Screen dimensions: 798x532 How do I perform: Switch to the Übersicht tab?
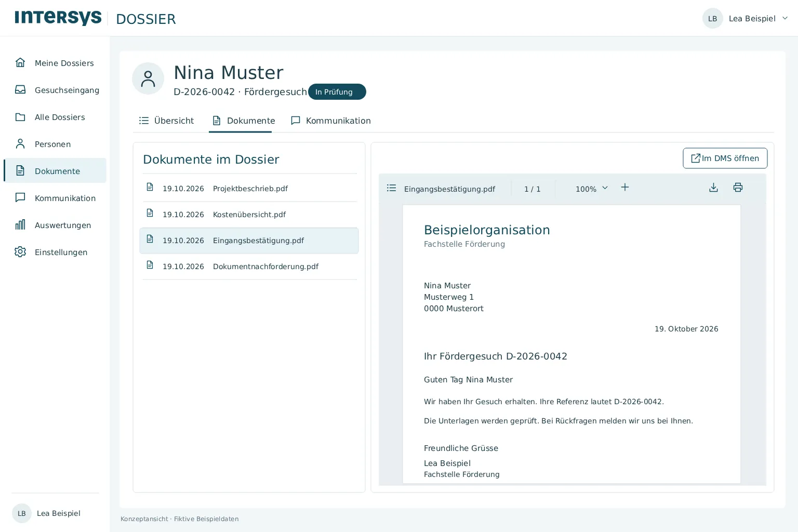(x=166, y=121)
